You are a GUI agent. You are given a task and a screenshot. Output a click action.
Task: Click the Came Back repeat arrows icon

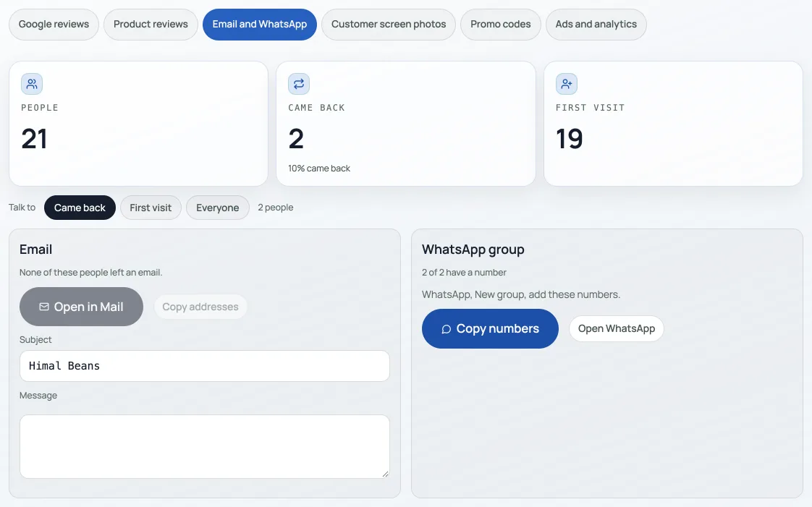pyautogui.click(x=299, y=84)
